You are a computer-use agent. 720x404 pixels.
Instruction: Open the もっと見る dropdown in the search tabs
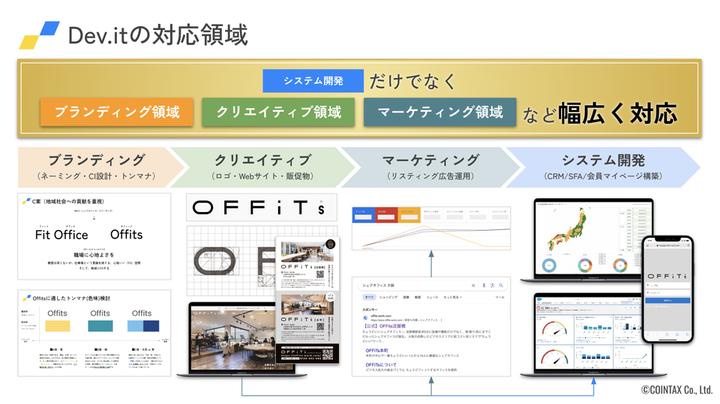click(453, 297)
